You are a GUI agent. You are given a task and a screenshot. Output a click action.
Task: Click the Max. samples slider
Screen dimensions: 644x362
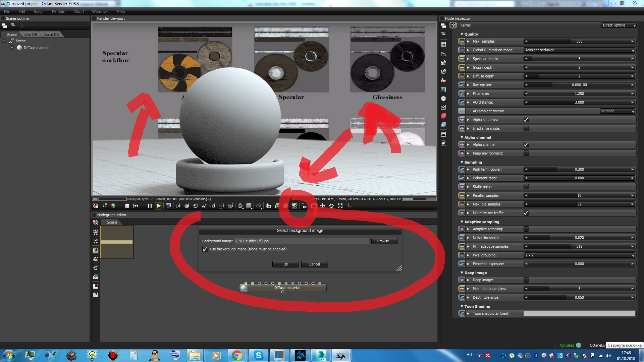tap(579, 41)
